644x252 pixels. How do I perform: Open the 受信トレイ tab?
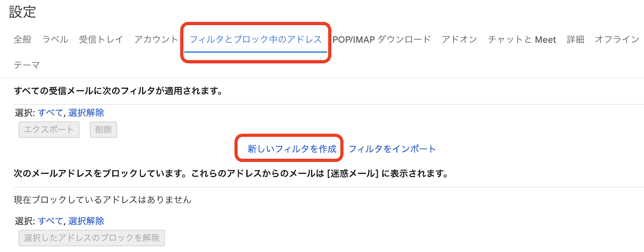[x=101, y=40]
